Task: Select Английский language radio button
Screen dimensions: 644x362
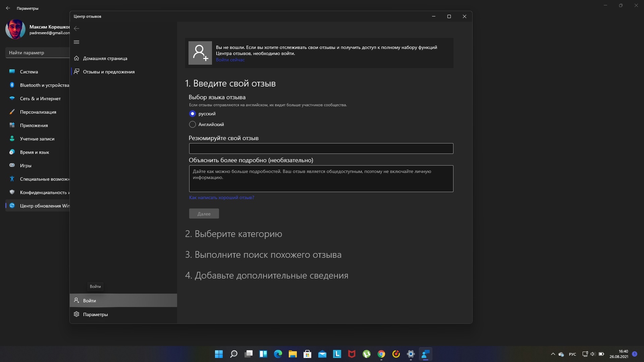Action: tap(193, 124)
